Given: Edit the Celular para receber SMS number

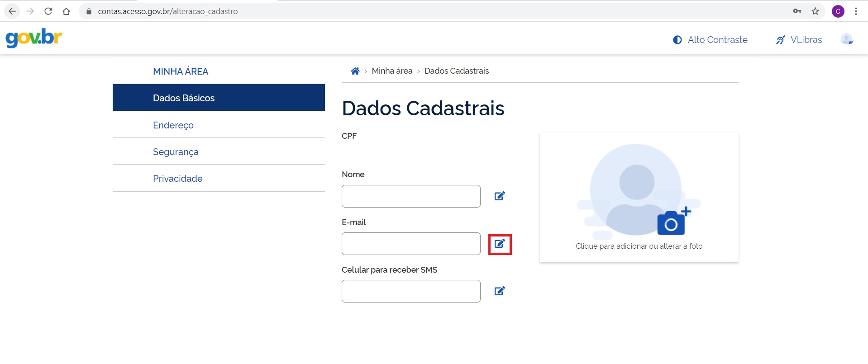Looking at the screenshot, I should [499, 291].
